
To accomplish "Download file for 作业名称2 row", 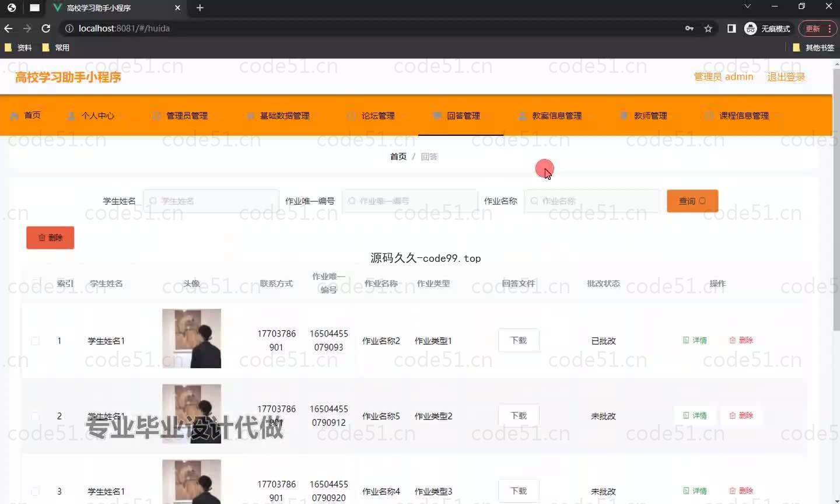I will [x=519, y=340].
